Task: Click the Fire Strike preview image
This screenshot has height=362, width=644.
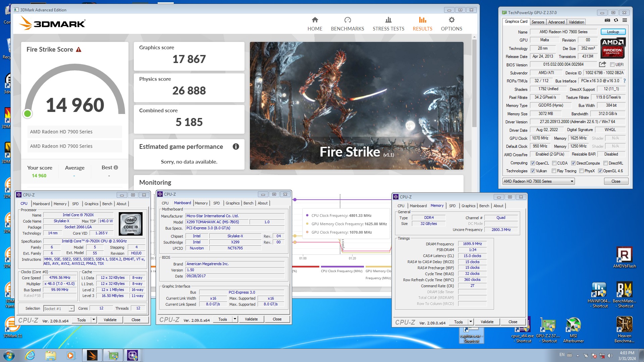Action: [x=357, y=106]
